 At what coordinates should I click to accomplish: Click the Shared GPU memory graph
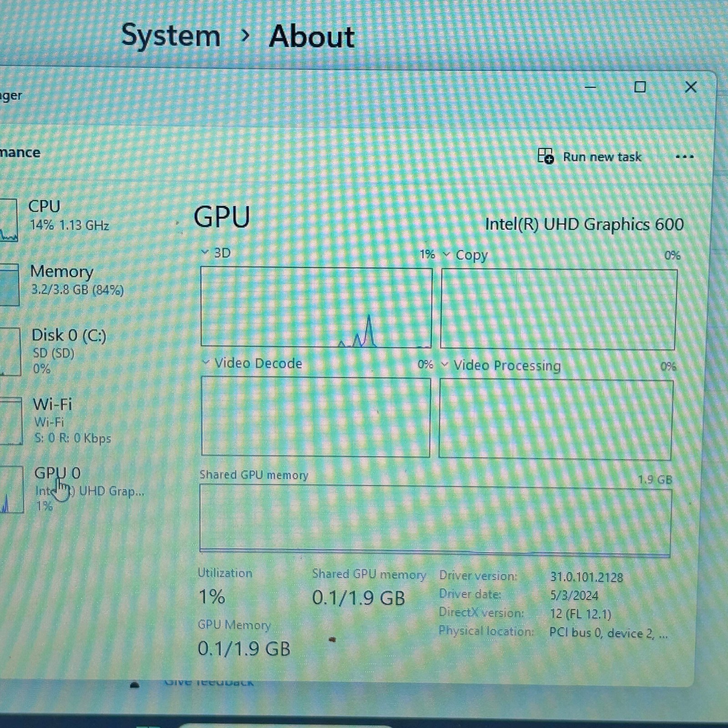(435, 521)
